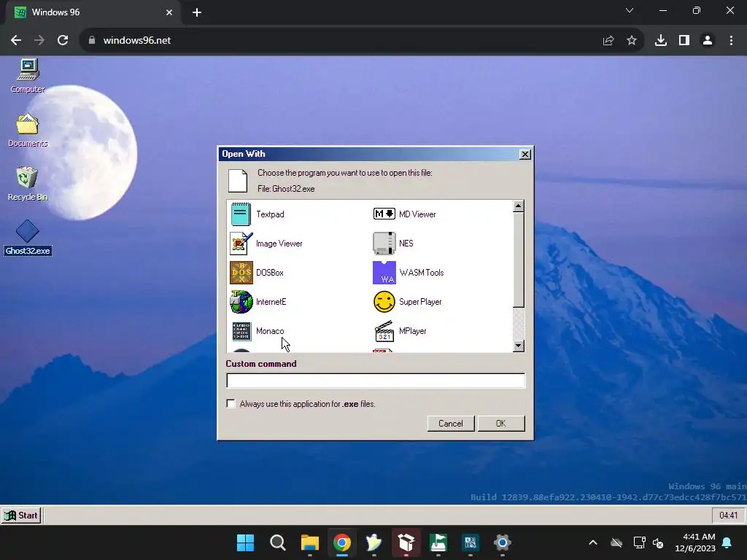Open the Chrome three-dot menu
747x560 pixels.
coord(731,41)
